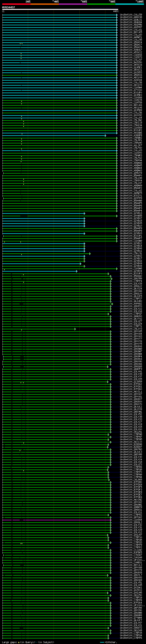This screenshot has width=146, height=644.
Task: Click the cyan ~100% identity legend segment
Action: click(x=130, y=4)
